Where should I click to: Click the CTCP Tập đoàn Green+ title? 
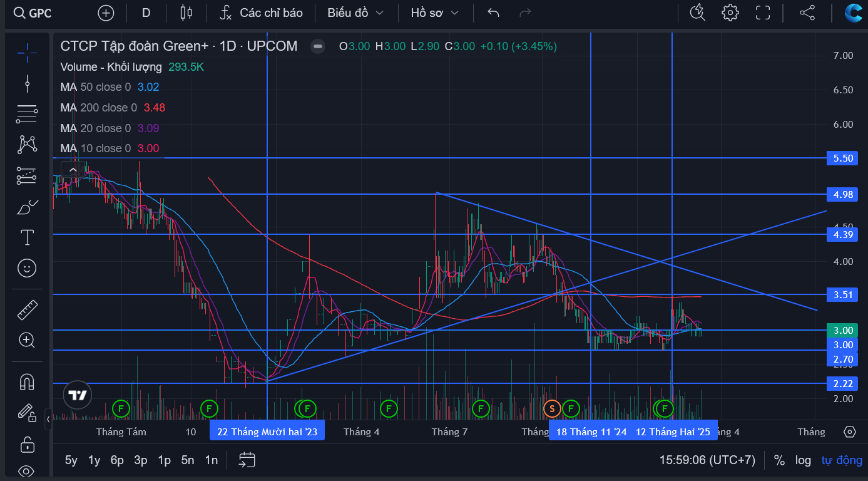tap(135, 46)
